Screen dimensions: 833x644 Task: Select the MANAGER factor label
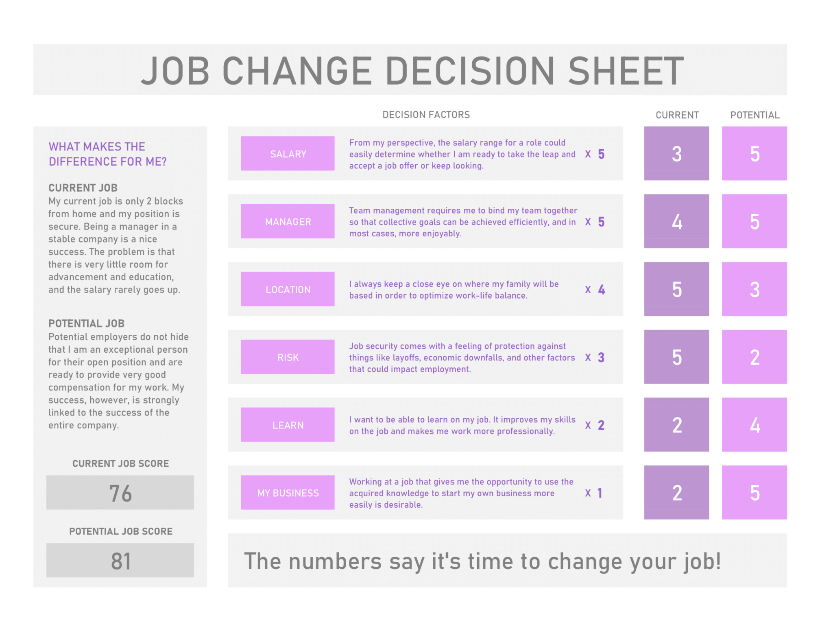tap(288, 221)
